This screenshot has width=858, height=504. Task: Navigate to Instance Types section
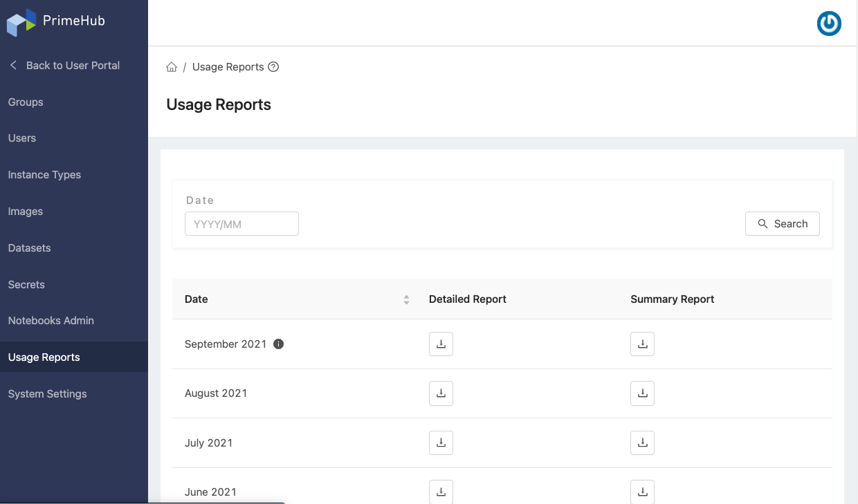[x=44, y=175]
